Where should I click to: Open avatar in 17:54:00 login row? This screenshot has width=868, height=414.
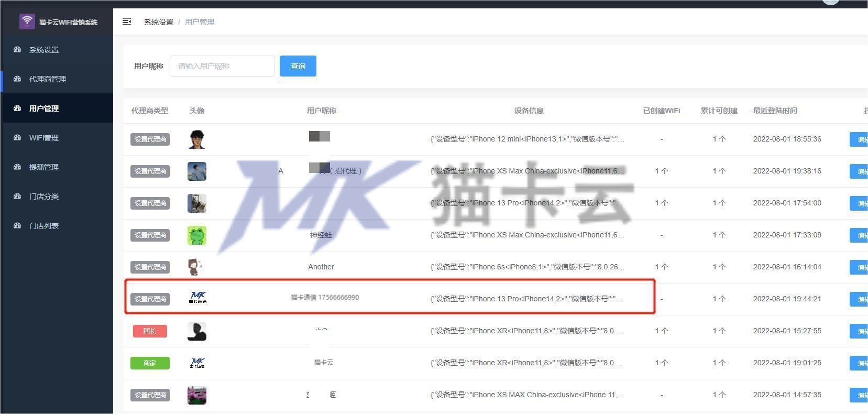[x=197, y=203]
